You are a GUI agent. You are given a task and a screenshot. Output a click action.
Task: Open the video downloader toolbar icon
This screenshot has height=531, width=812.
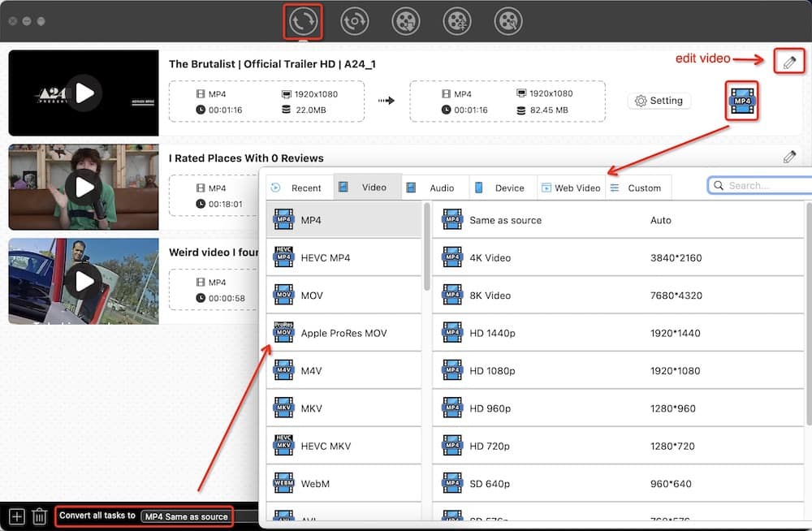pyautogui.click(x=406, y=21)
